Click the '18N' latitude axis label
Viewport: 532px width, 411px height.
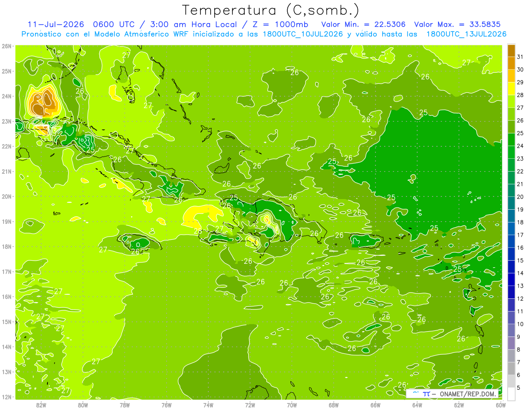coord(7,247)
